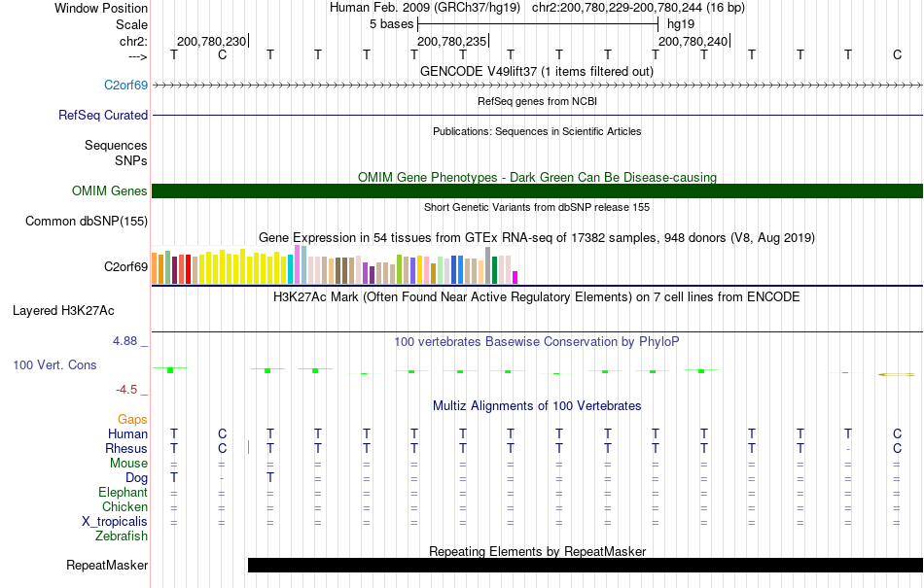Open the Layered H3K27Ac track label

point(63,311)
